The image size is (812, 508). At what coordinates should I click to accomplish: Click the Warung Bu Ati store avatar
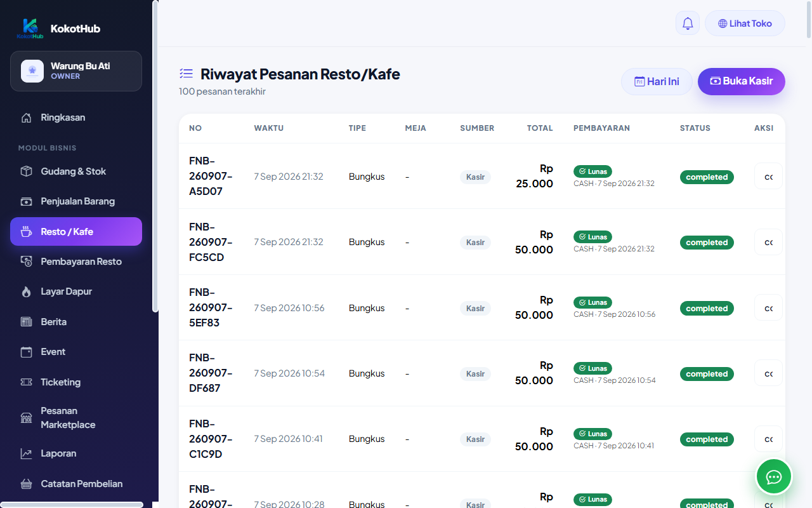[x=32, y=71]
